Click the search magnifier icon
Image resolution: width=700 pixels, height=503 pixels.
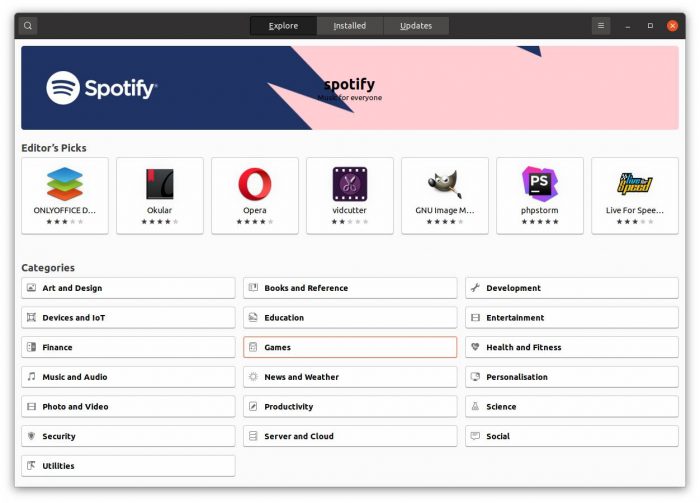28,26
